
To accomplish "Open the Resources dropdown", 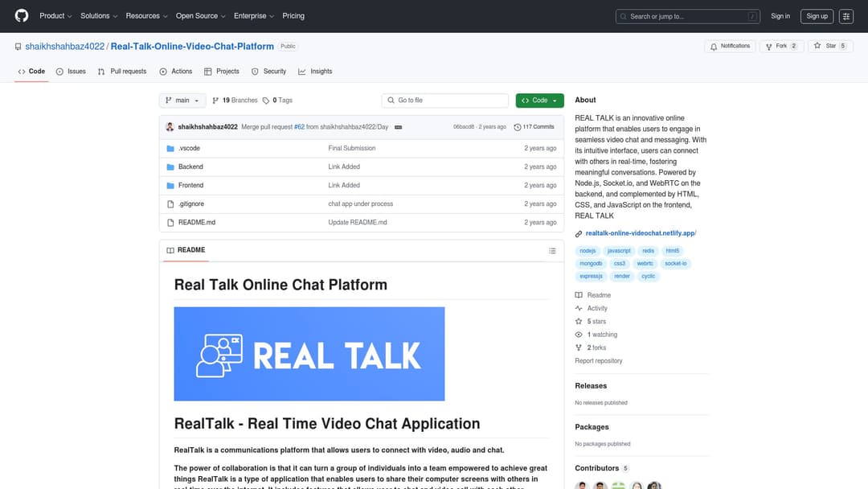I will click(146, 16).
